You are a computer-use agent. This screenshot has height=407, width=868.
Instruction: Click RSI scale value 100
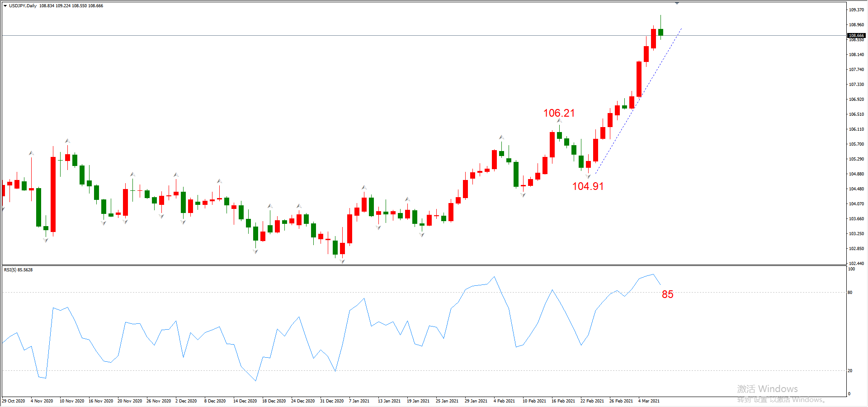click(851, 269)
